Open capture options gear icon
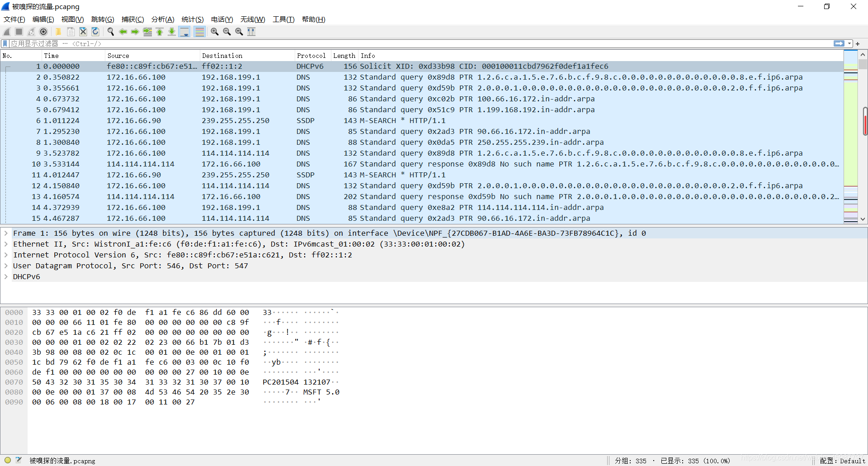This screenshot has width=868, height=466. tap(43, 32)
